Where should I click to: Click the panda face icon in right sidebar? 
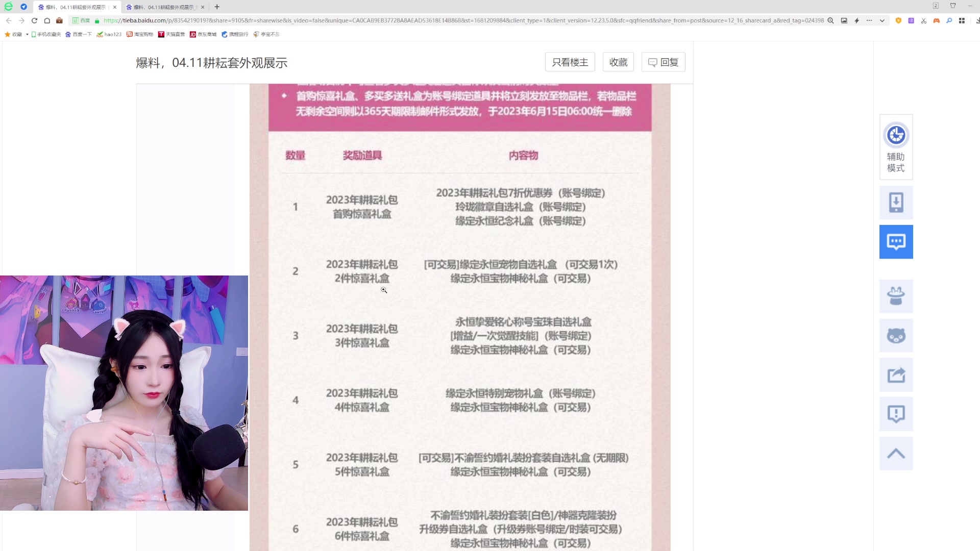pyautogui.click(x=896, y=335)
